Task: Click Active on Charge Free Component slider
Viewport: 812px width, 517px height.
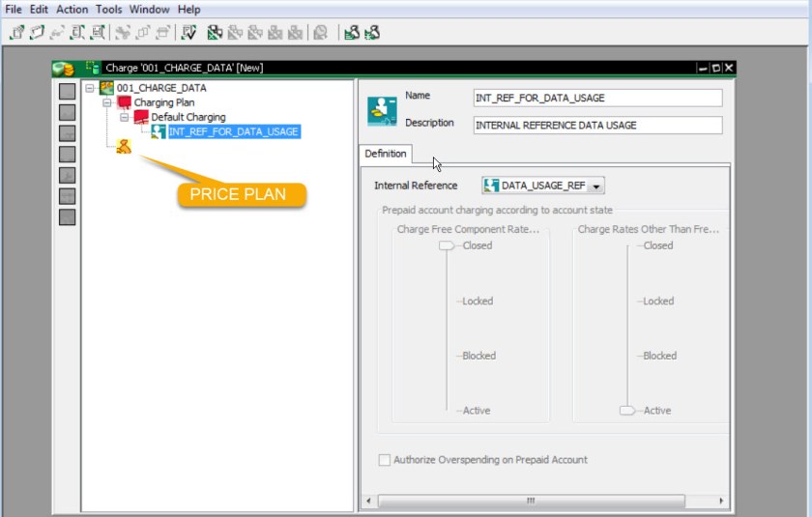Action: 477,411
